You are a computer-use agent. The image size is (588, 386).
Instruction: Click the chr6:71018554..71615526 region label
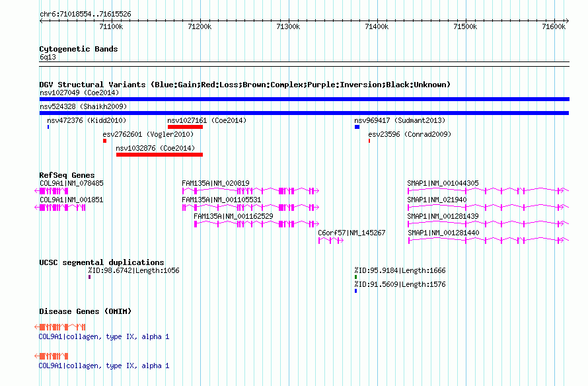pos(85,15)
